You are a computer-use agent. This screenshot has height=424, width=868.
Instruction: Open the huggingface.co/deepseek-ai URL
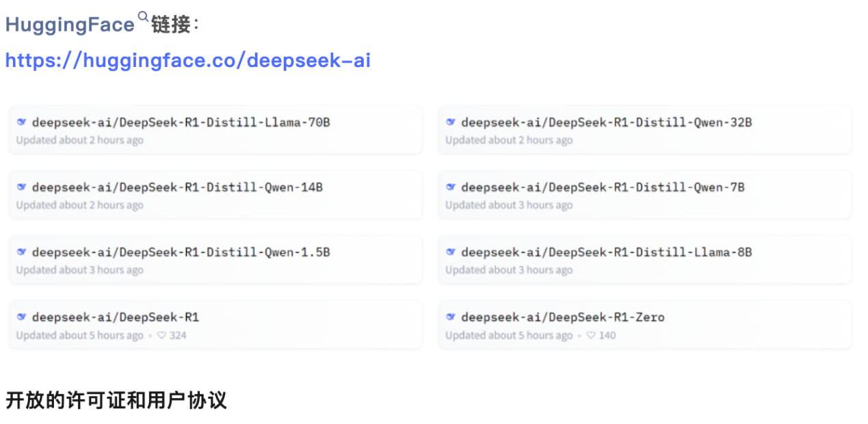[187, 60]
